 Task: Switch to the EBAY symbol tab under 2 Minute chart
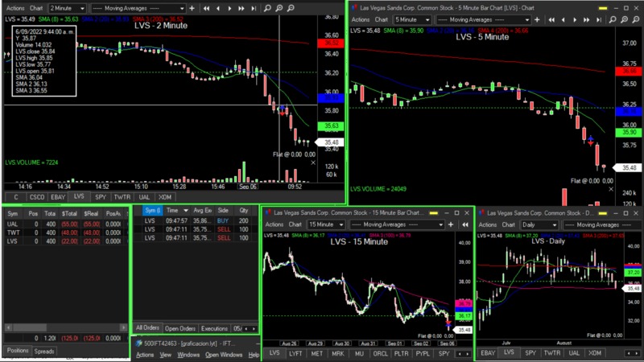click(x=56, y=196)
